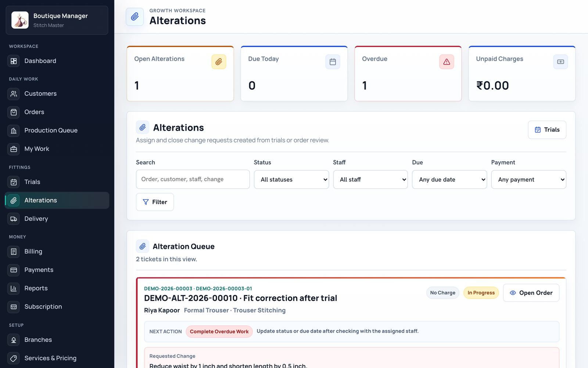
Task: Click the Delivery truck icon
Action: 14,219
